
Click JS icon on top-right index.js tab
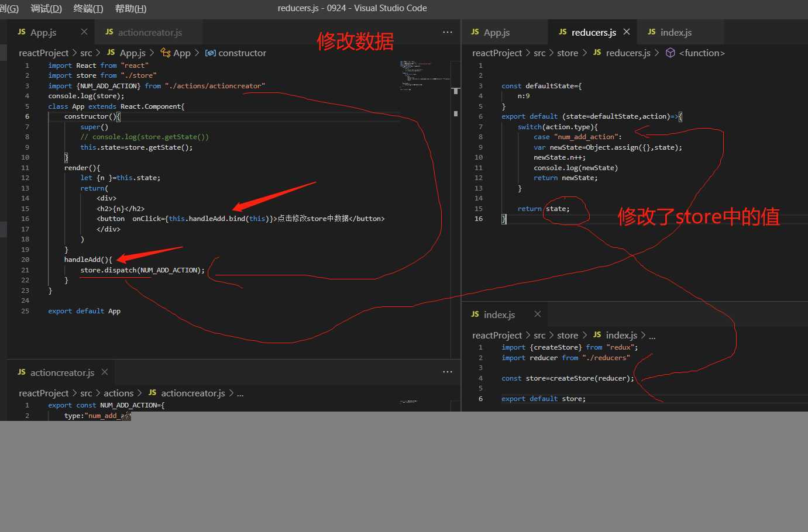pos(652,32)
